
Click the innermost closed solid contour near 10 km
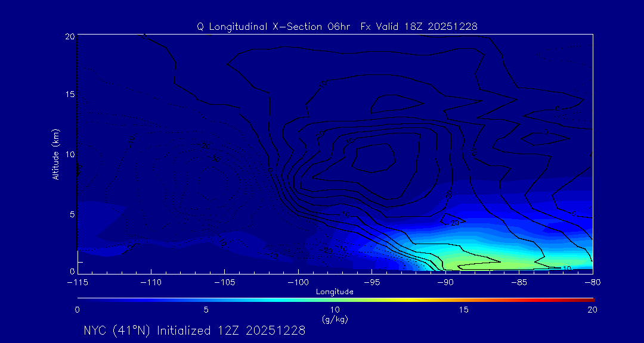pyautogui.click(x=374, y=157)
